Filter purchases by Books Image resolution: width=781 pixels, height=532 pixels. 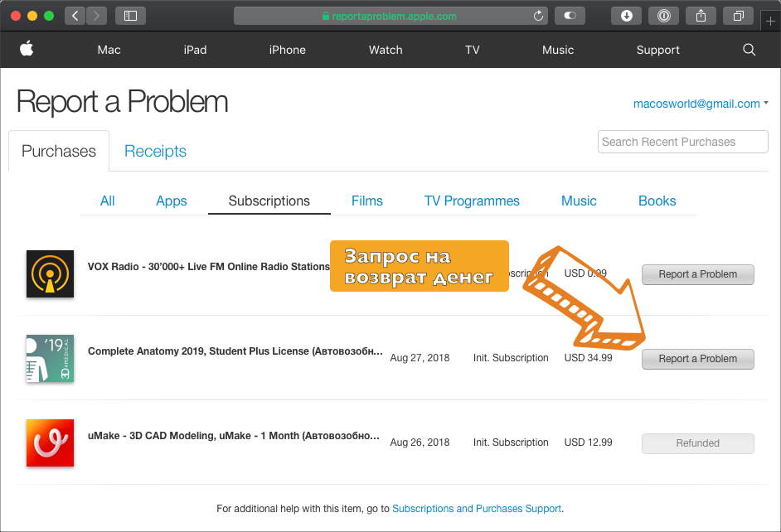[657, 201]
